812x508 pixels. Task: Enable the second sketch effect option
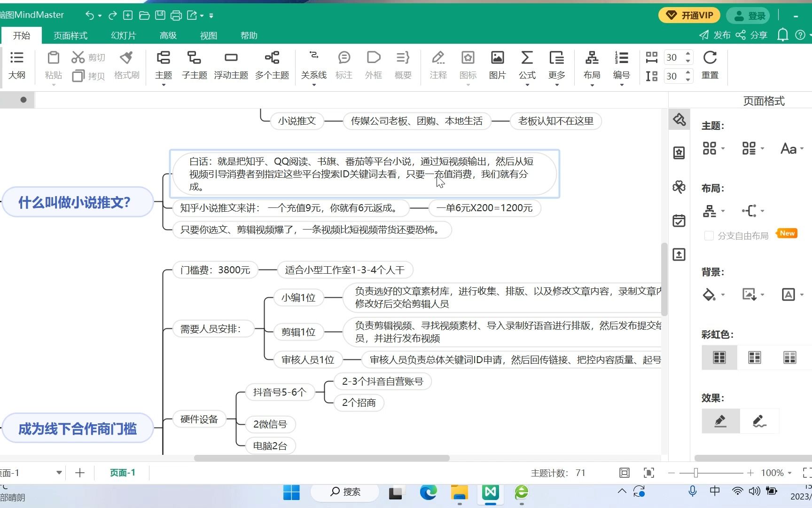[759, 421]
